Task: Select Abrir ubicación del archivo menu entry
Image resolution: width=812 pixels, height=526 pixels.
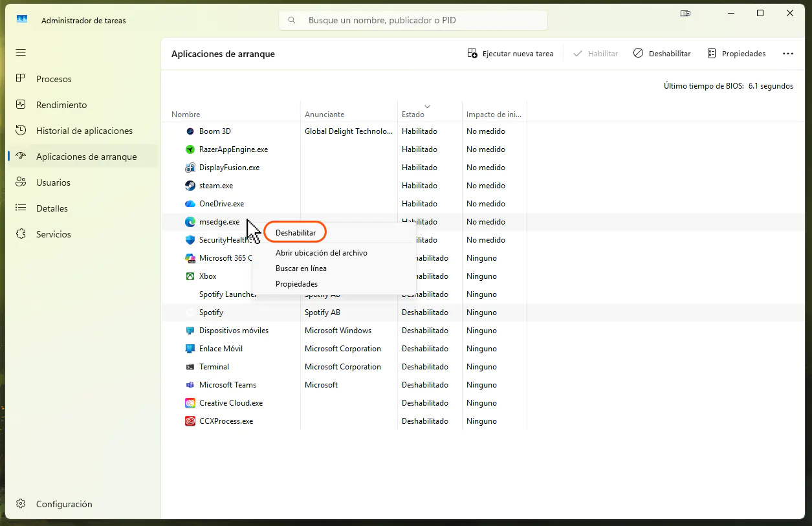Action: 322,253
